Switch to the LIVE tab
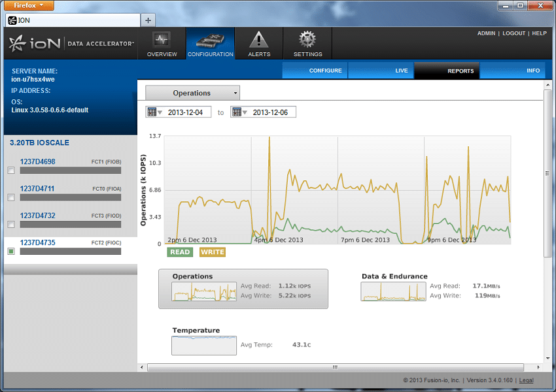Viewport: 556px width, 392px height. tap(381, 71)
